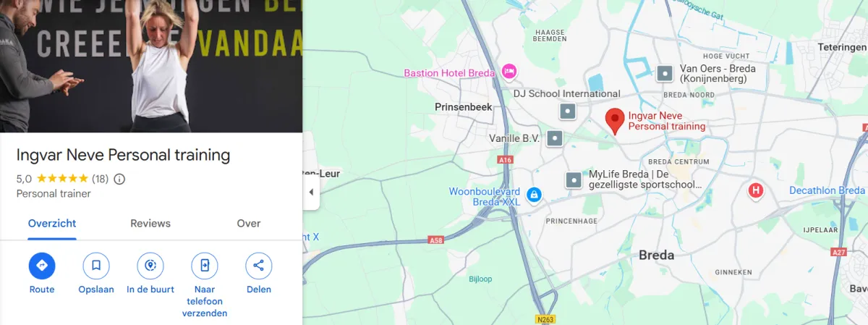Switch to the Reviews tab
This screenshot has width=868, height=325.
tap(150, 224)
